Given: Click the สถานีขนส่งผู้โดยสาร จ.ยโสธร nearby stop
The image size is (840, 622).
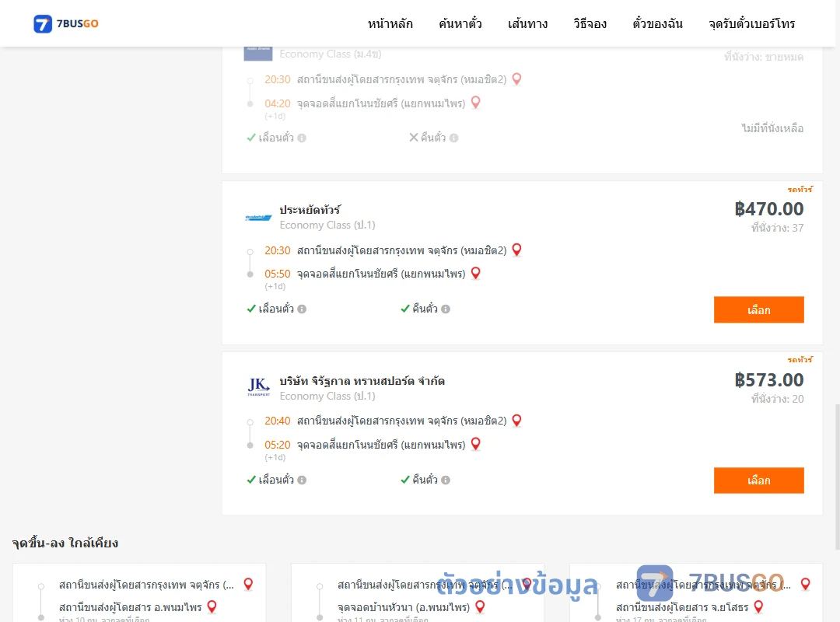Looking at the screenshot, I should 682,607.
